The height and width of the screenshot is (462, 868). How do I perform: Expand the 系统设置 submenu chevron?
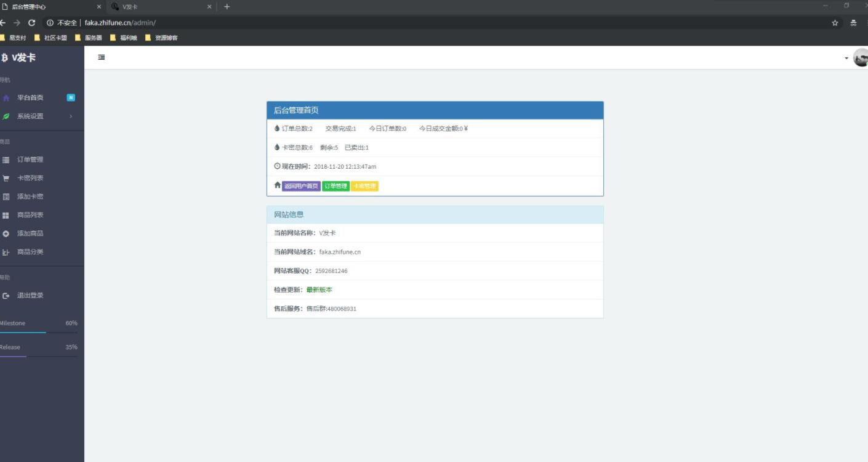71,116
